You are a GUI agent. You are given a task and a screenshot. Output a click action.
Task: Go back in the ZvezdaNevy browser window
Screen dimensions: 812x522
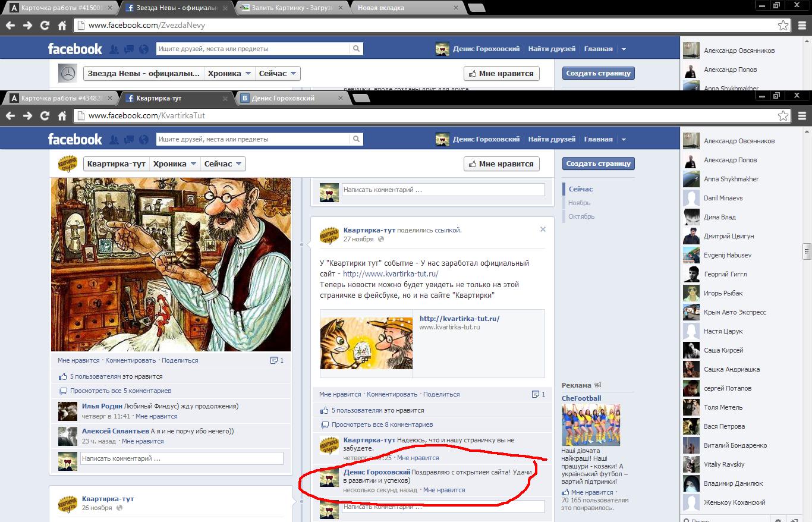click(x=10, y=26)
